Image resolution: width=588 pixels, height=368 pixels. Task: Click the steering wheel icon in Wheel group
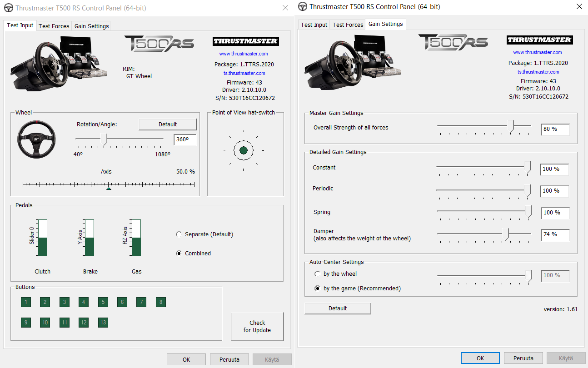36,139
